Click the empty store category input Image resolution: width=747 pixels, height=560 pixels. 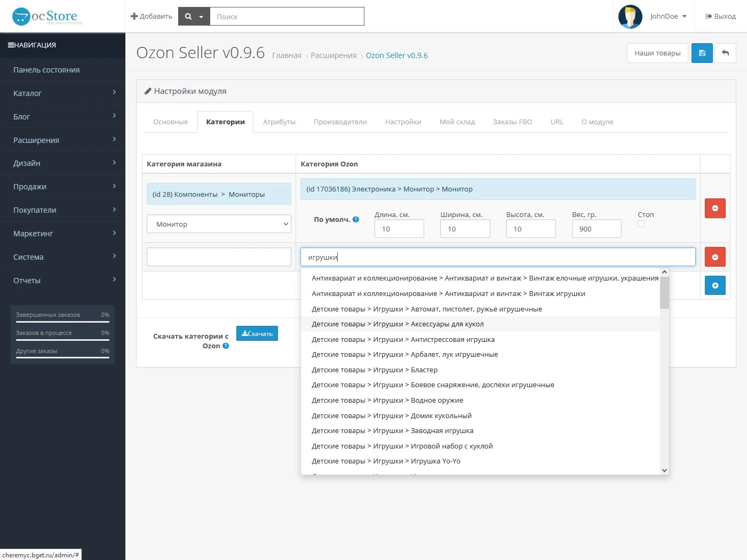click(x=219, y=257)
